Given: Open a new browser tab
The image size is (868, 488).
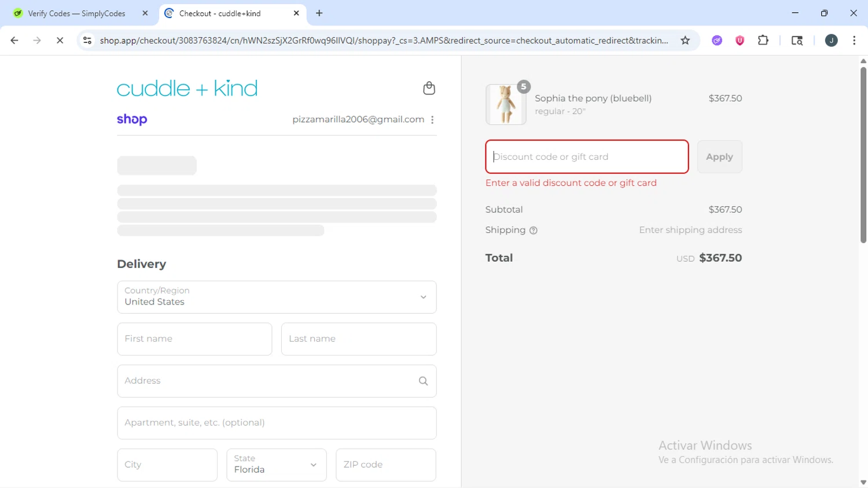Looking at the screenshot, I should pyautogui.click(x=319, y=13).
